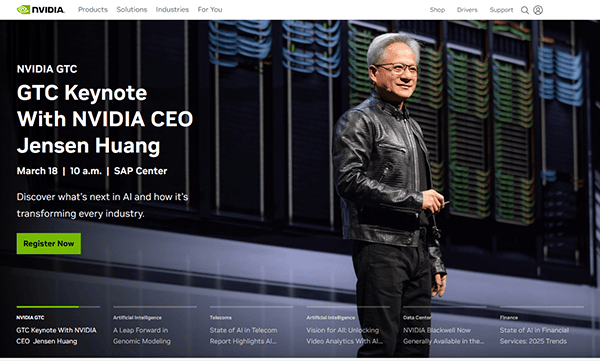The height and width of the screenshot is (361, 600).
Task: Click the Register Now button
Action: pos(49,243)
